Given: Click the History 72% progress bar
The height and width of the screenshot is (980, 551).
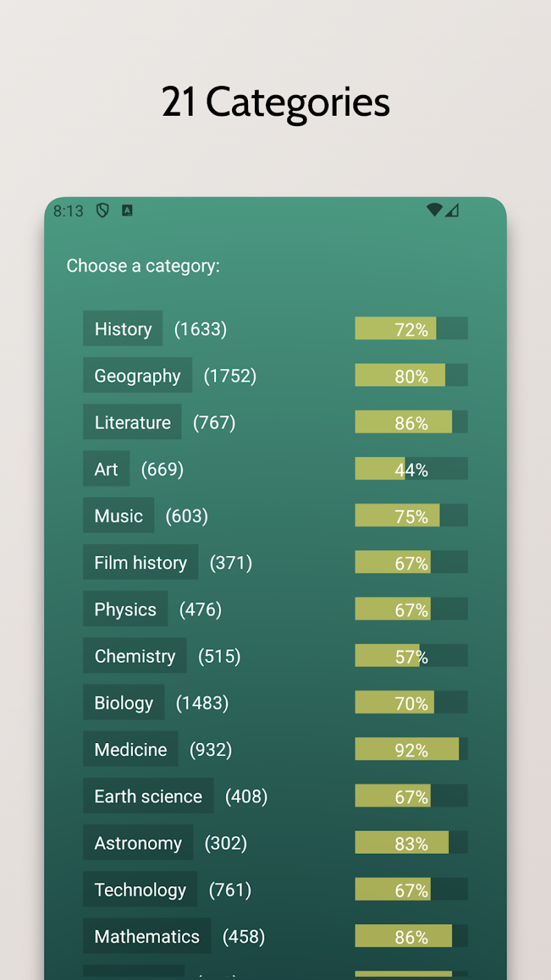Looking at the screenshot, I should click(x=411, y=329).
